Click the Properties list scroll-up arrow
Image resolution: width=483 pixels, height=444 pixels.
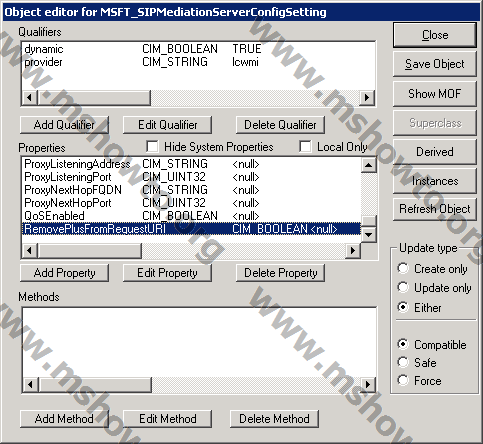(x=369, y=165)
